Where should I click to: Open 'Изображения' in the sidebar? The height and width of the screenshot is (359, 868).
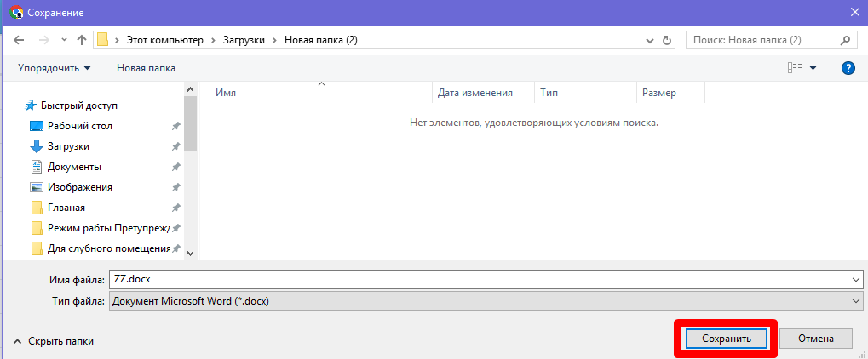coord(80,187)
